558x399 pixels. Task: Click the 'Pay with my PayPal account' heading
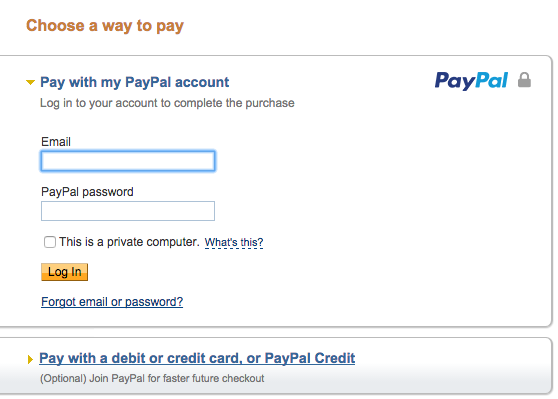click(135, 82)
